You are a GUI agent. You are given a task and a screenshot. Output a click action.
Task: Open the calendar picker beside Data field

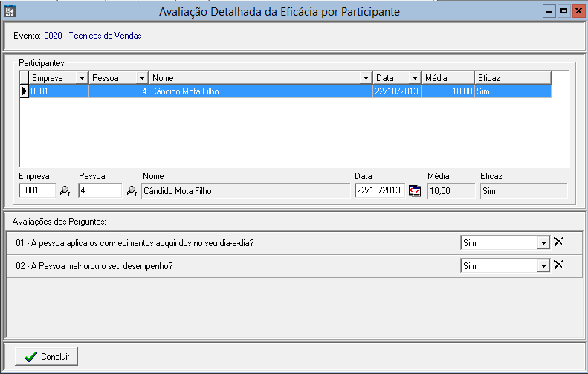click(415, 191)
